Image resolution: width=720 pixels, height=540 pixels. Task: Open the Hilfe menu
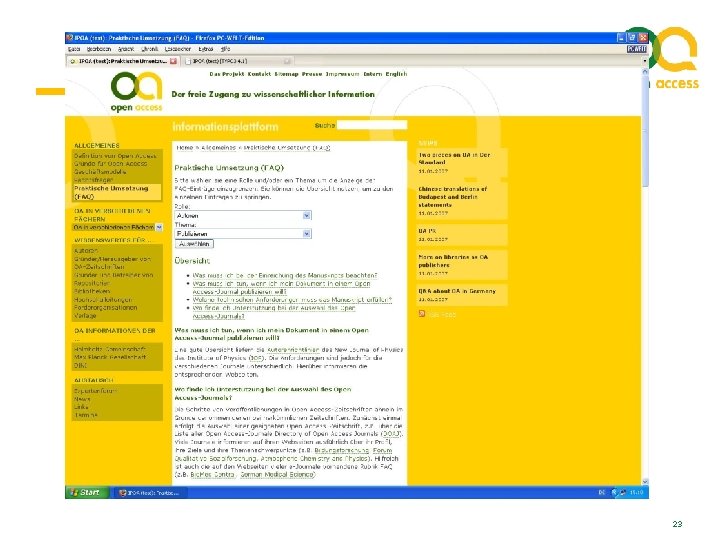(225, 49)
